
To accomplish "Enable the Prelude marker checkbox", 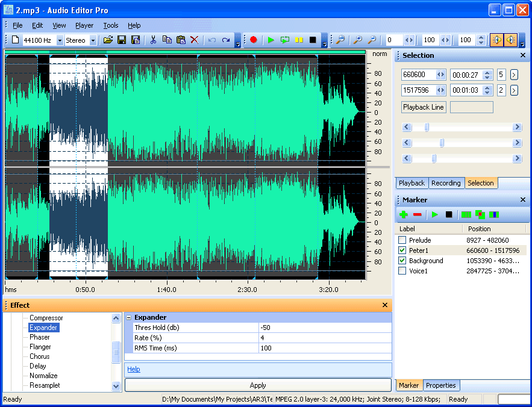I will pyautogui.click(x=402, y=240).
